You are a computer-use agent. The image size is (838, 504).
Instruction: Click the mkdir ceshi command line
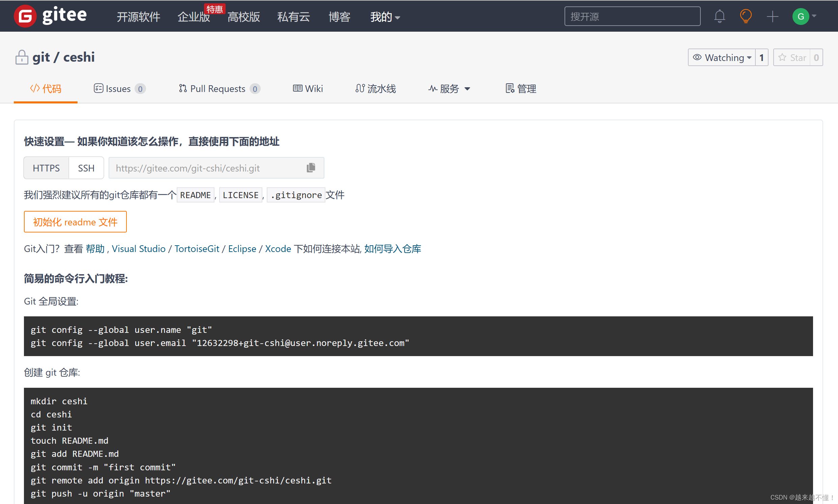59,401
